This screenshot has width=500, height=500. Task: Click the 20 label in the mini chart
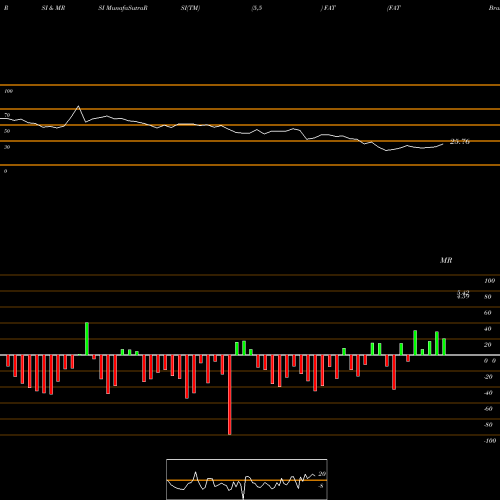click(322, 474)
